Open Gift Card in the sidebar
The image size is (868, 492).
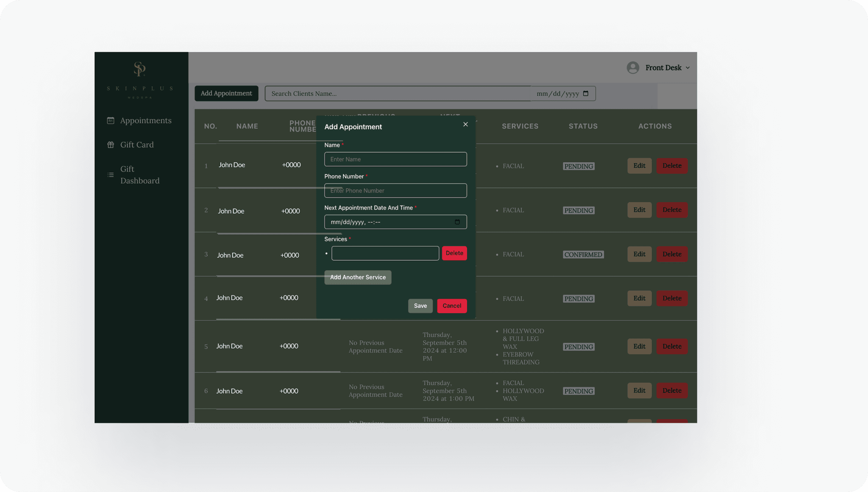point(131,145)
